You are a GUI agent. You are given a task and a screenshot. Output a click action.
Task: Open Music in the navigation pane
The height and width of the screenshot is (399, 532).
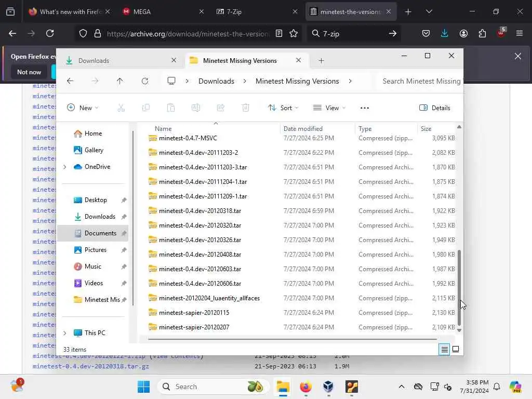(92, 267)
